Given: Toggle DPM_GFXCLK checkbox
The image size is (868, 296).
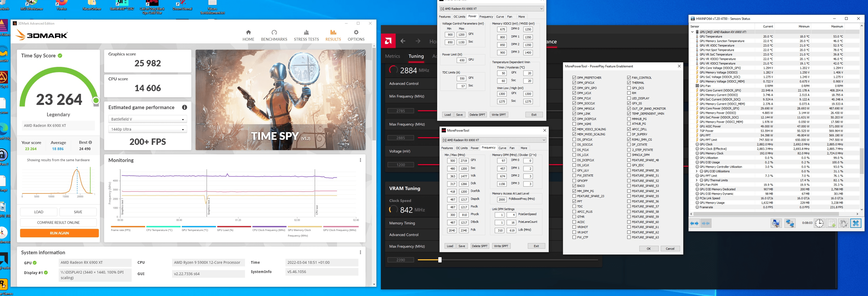Looking at the screenshot, I should tap(574, 83).
